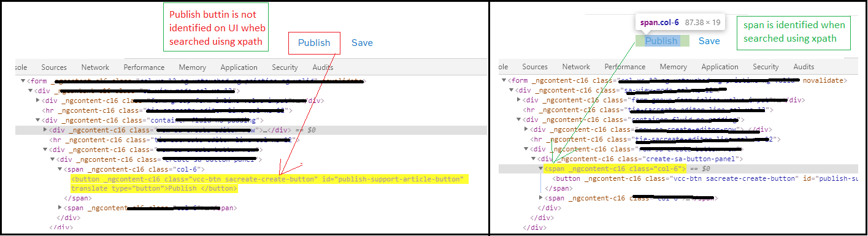Open Security tab in left DevTools screenshot
This screenshot has height=236, width=868.
285,67
